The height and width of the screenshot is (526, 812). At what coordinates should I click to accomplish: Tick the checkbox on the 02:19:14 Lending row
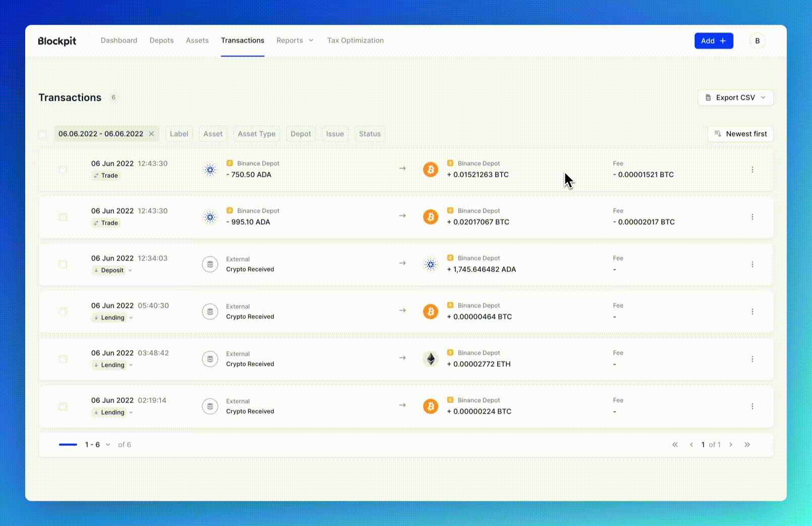63,406
